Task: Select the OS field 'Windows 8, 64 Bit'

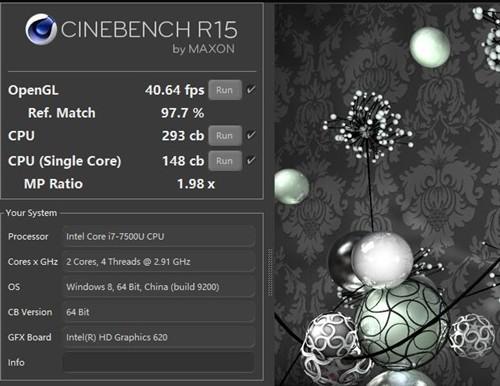Action: pyautogui.click(x=159, y=287)
